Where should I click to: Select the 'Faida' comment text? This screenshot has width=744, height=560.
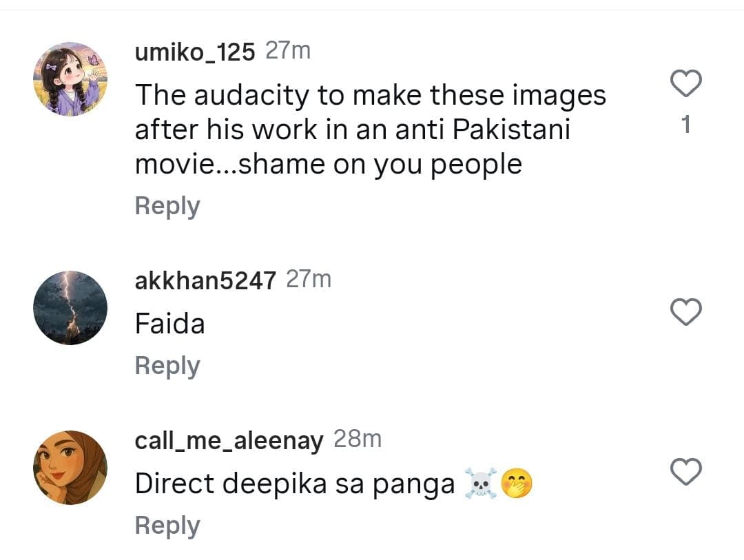[170, 324]
